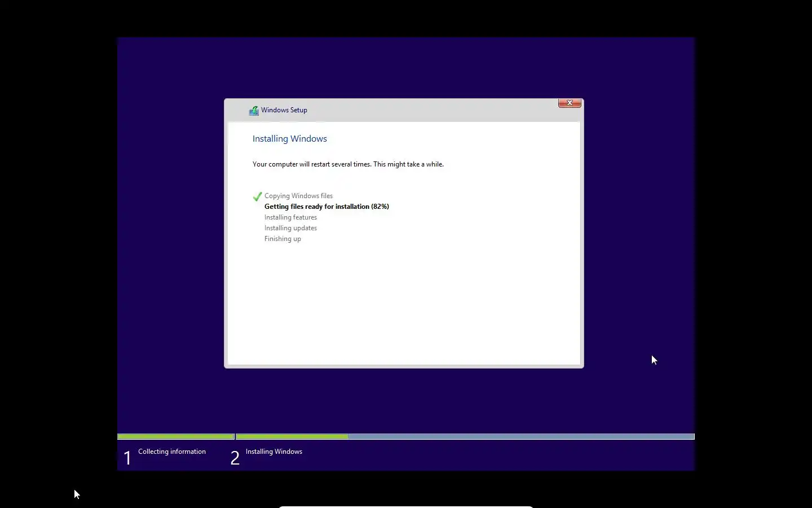Image resolution: width=812 pixels, height=508 pixels.
Task: Click the 'Windows Setup' title text
Action: [x=284, y=110]
